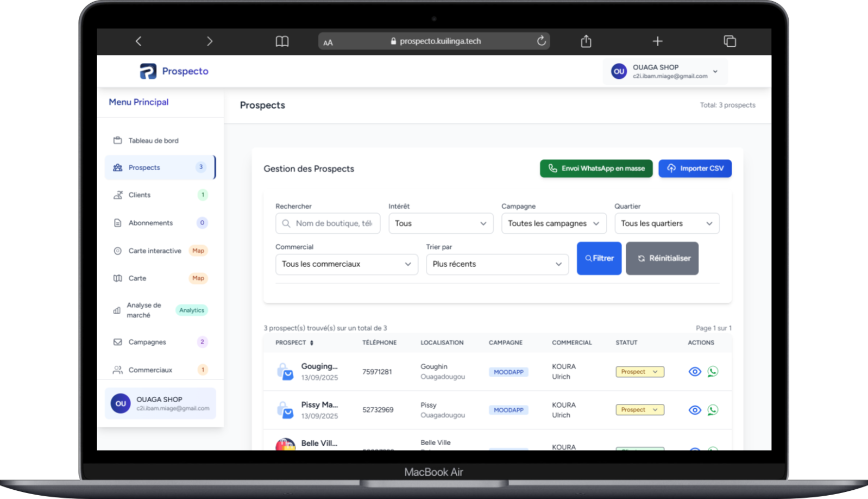Expand the Toutes les campagnes dropdown
Image resolution: width=868 pixels, height=499 pixels.
553,223
